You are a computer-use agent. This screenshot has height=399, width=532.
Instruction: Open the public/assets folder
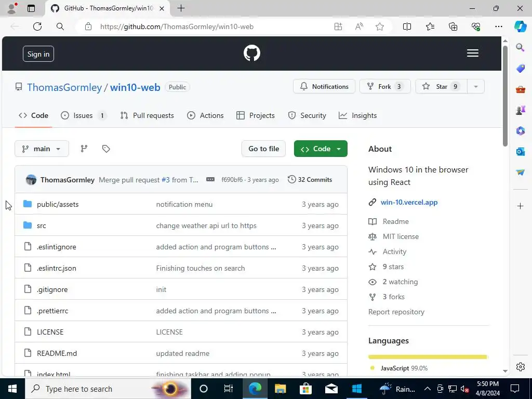point(58,204)
